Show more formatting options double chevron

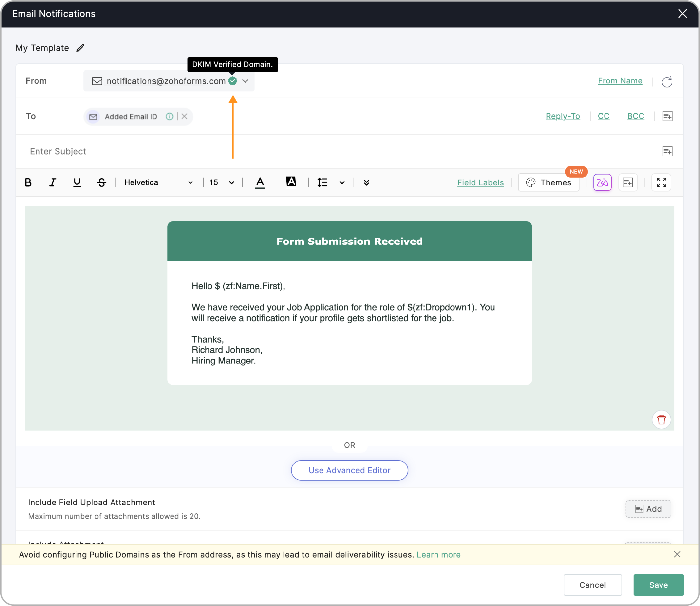366,183
